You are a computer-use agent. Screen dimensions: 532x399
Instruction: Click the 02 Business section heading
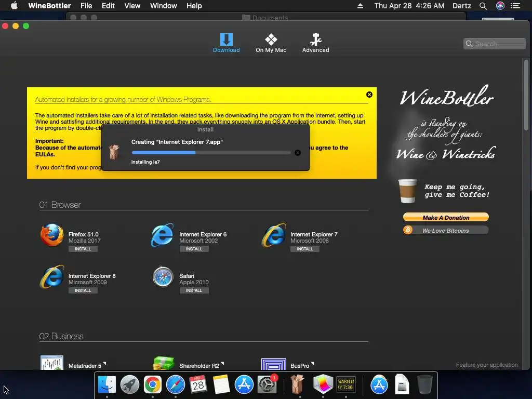point(61,336)
